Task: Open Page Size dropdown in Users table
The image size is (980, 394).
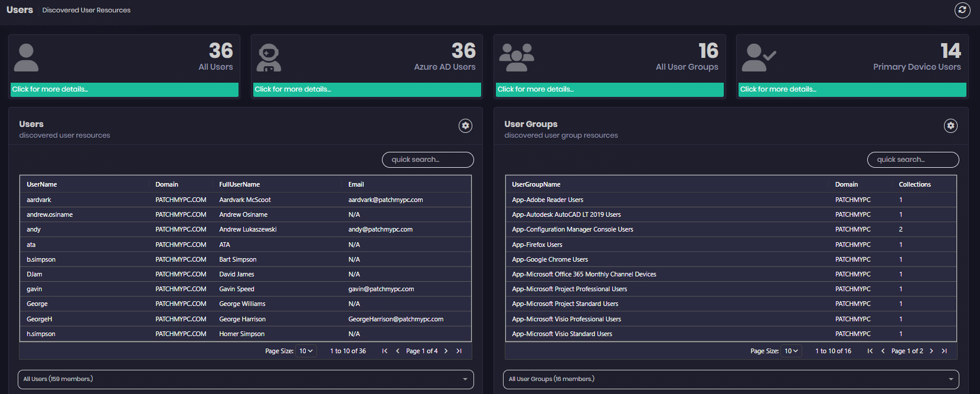Action: (306, 351)
